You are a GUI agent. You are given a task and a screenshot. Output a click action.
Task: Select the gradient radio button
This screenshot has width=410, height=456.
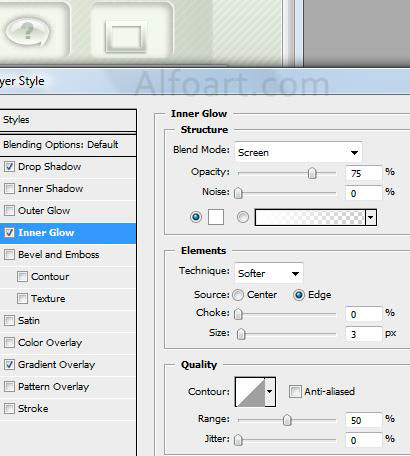(x=243, y=217)
